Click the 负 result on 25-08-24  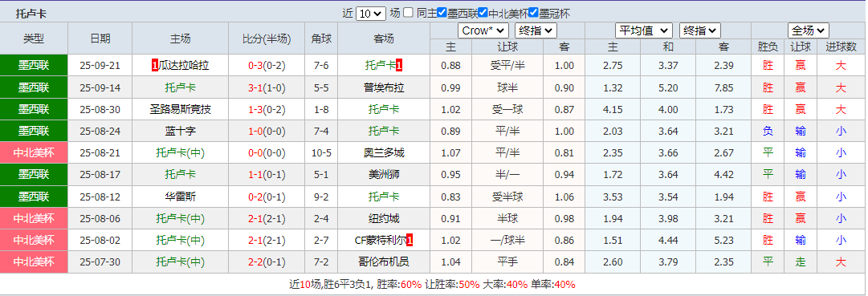(x=768, y=131)
